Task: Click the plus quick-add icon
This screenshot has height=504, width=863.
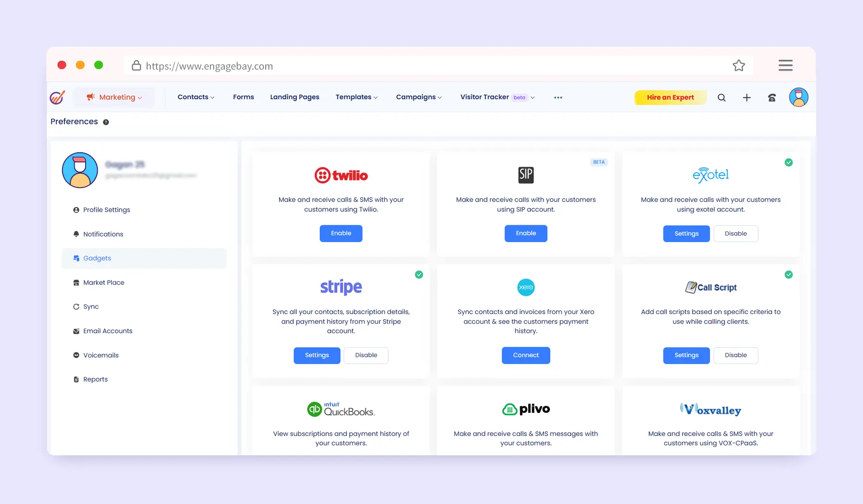Action: coord(747,97)
